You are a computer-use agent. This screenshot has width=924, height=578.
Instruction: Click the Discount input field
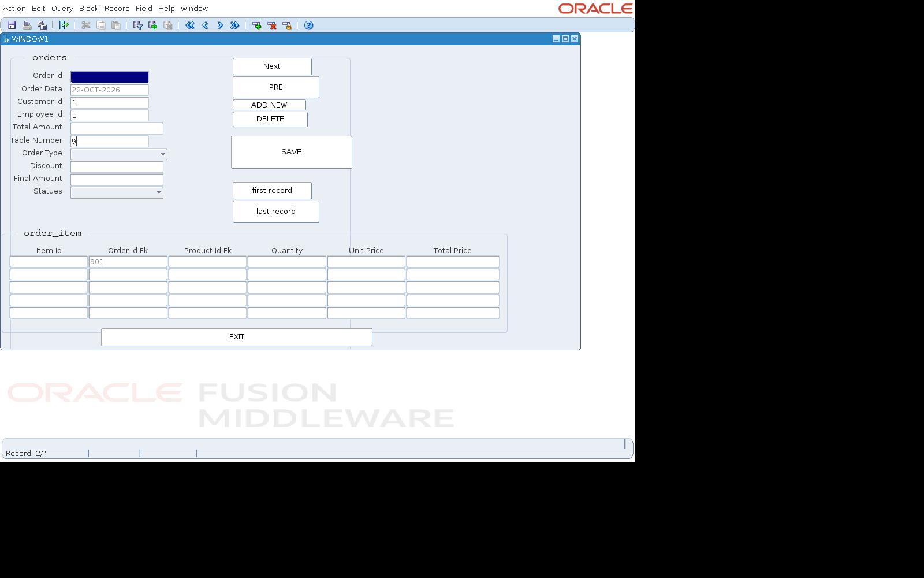[117, 167]
